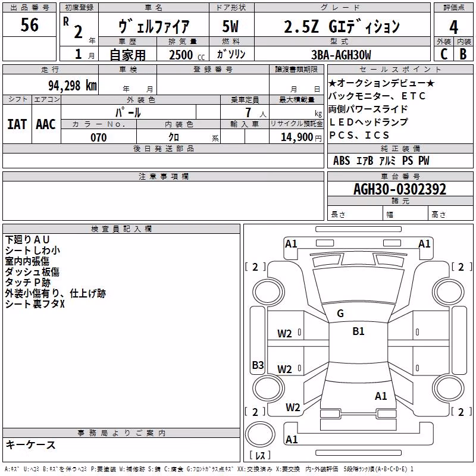Select the vehicle history value 自家用
The image size is (476, 476).
[x=127, y=55]
